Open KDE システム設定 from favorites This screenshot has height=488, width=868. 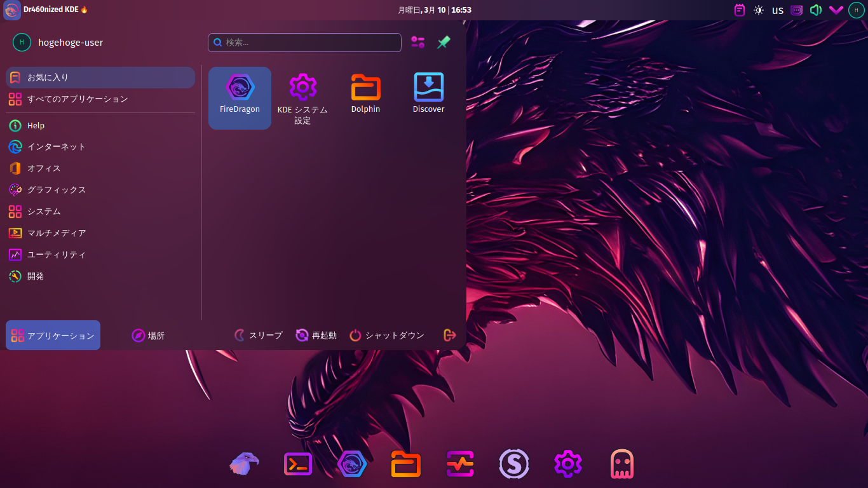pyautogui.click(x=303, y=98)
